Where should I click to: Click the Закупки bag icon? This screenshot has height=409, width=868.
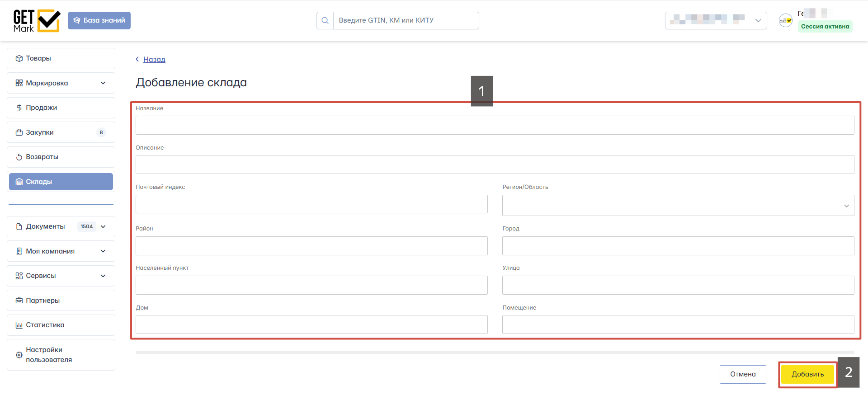[19, 132]
